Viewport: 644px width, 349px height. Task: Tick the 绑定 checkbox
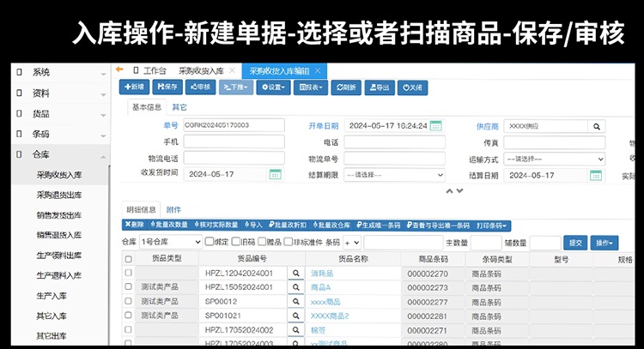tap(209, 242)
